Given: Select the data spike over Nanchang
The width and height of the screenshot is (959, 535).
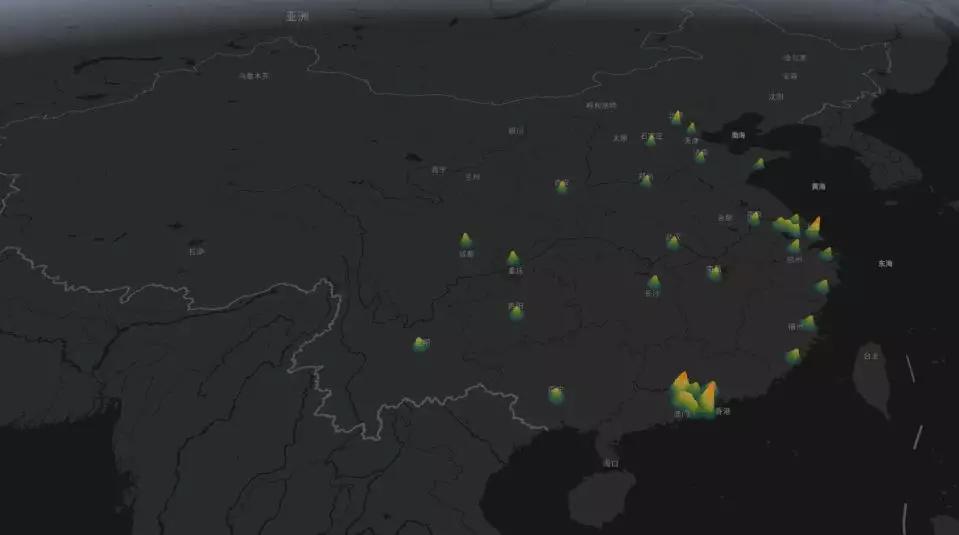Looking at the screenshot, I should pos(714,272).
